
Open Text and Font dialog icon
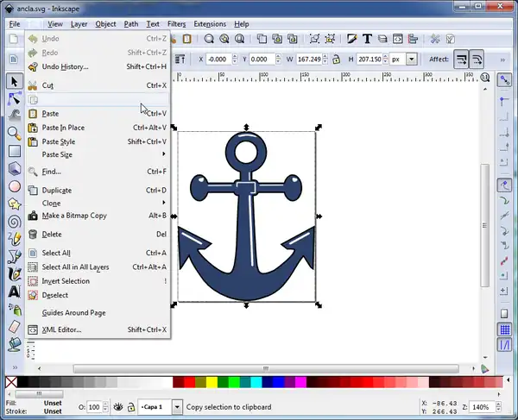pyautogui.click(x=367, y=39)
